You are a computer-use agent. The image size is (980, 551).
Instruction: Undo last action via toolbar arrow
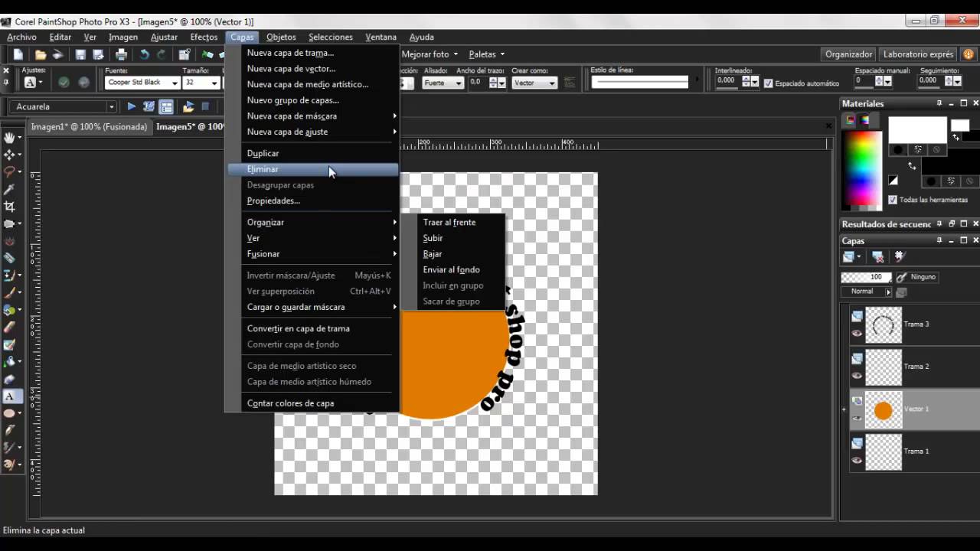pyautogui.click(x=144, y=54)
